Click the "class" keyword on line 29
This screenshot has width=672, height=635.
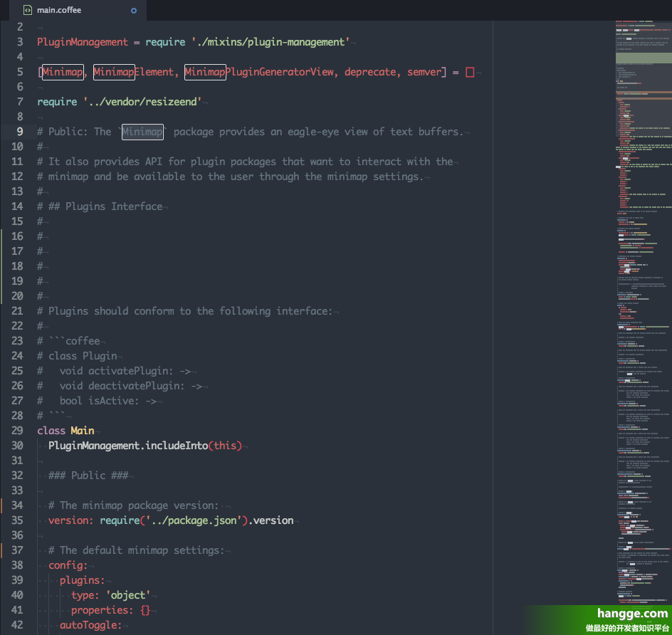click(51, 431)
